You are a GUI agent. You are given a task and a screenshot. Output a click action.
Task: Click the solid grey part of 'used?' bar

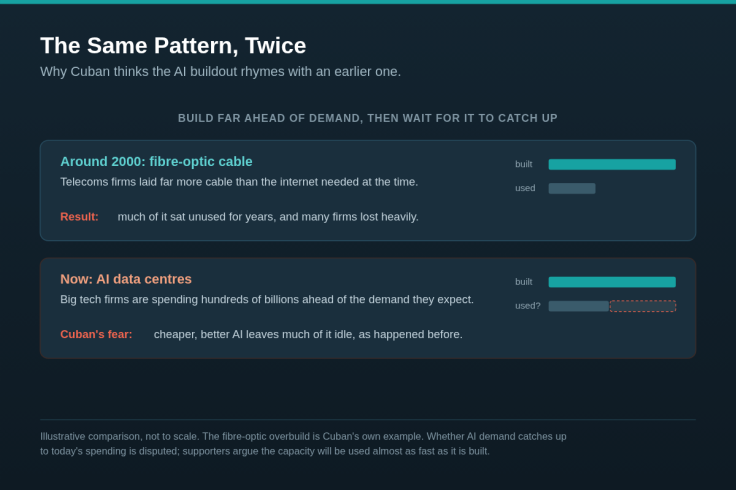579,306
